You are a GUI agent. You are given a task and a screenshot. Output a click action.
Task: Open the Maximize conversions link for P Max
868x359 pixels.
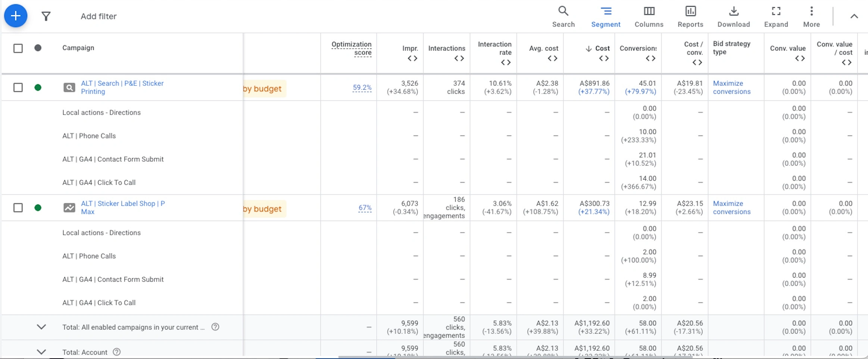pos(731,207)
